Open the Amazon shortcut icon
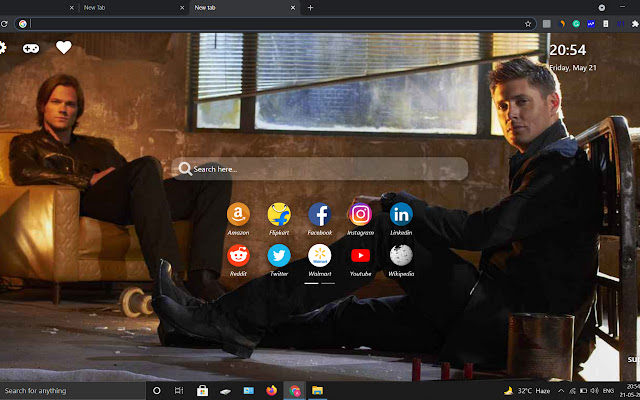Viewport: 640px width, 400px height. (238, 214)
